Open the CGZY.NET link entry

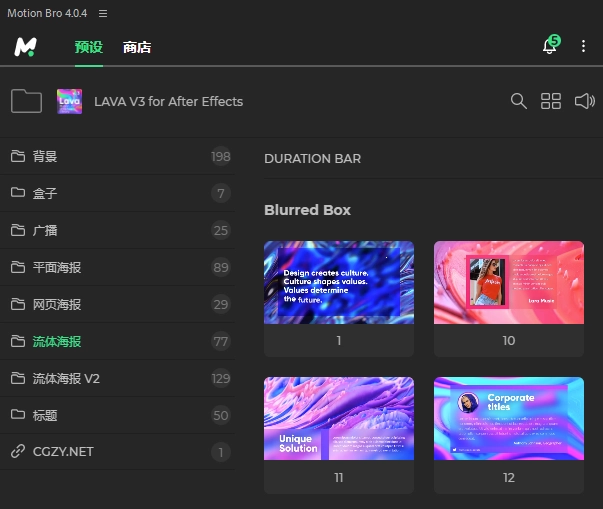(x=117, y=452)
